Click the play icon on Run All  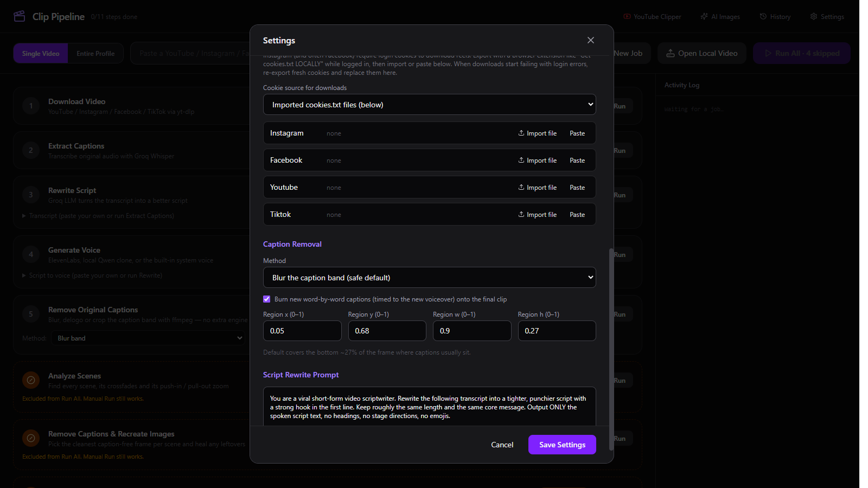[768, 53]
